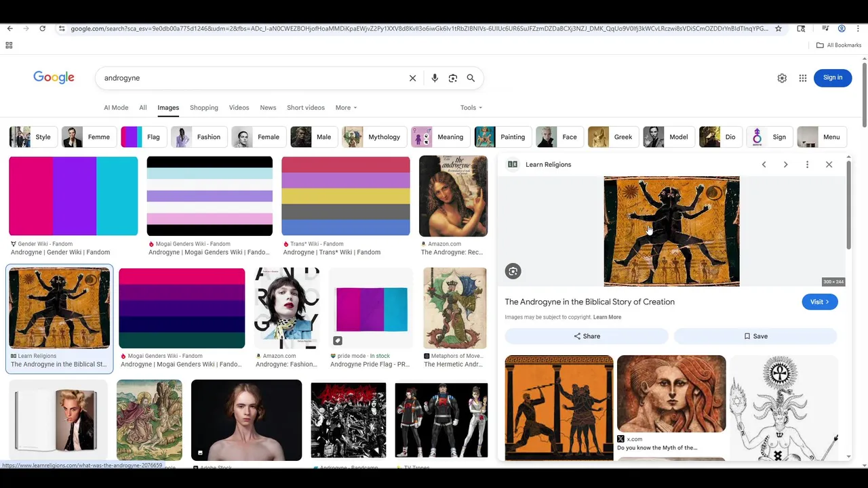The width and height of the screenshot is (868, 488).
Task: Open the Trans* Wiki flag image
Action: point(346,196)
